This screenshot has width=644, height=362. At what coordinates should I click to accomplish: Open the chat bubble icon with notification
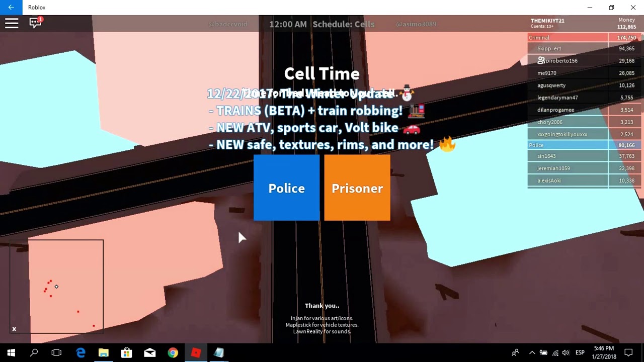click(36, 23)
